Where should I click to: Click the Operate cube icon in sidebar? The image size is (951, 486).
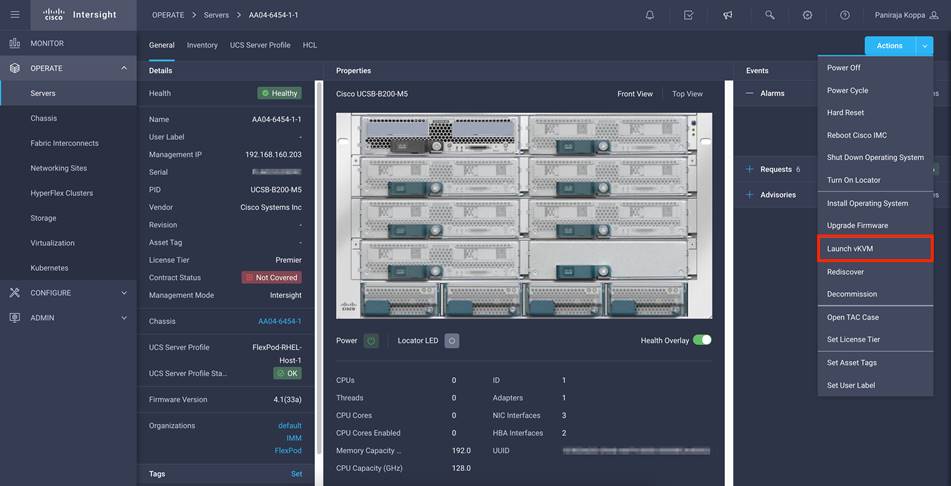[x=15, y=68]
